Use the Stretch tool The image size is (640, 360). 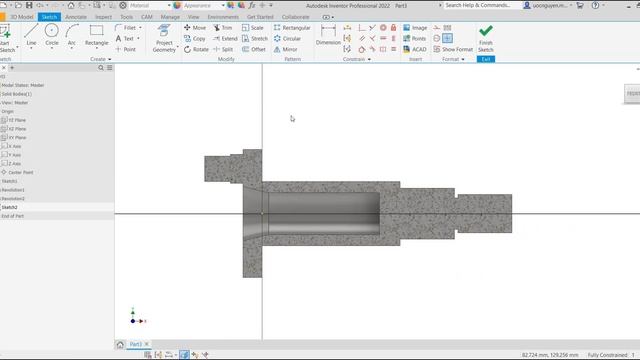[x=255, y=38]
